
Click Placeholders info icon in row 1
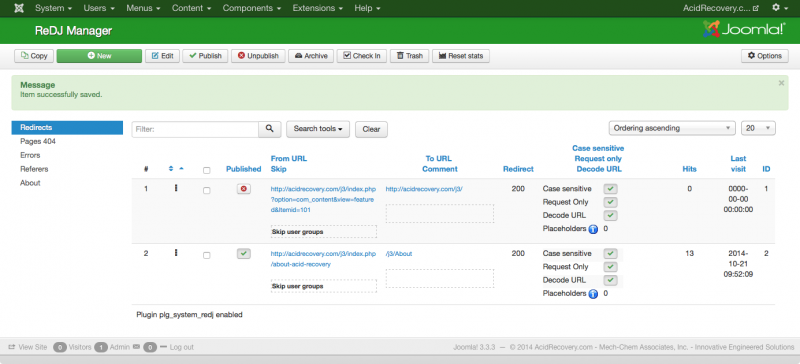coord(593,229)
